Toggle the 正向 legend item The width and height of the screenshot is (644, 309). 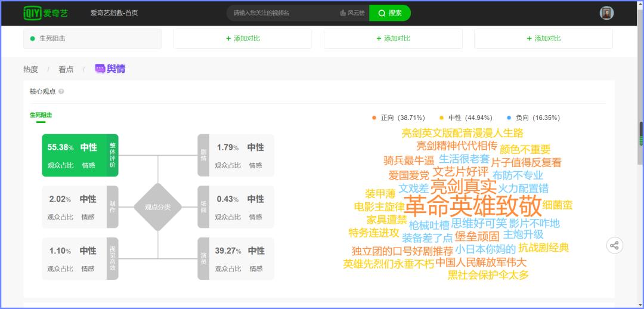coord(398,118)
